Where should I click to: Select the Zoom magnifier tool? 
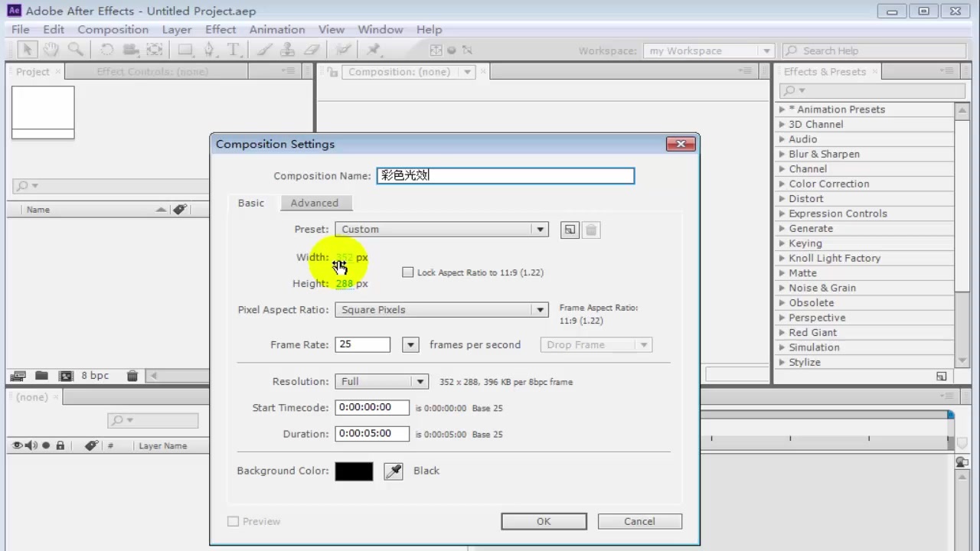tap(75, 50)
